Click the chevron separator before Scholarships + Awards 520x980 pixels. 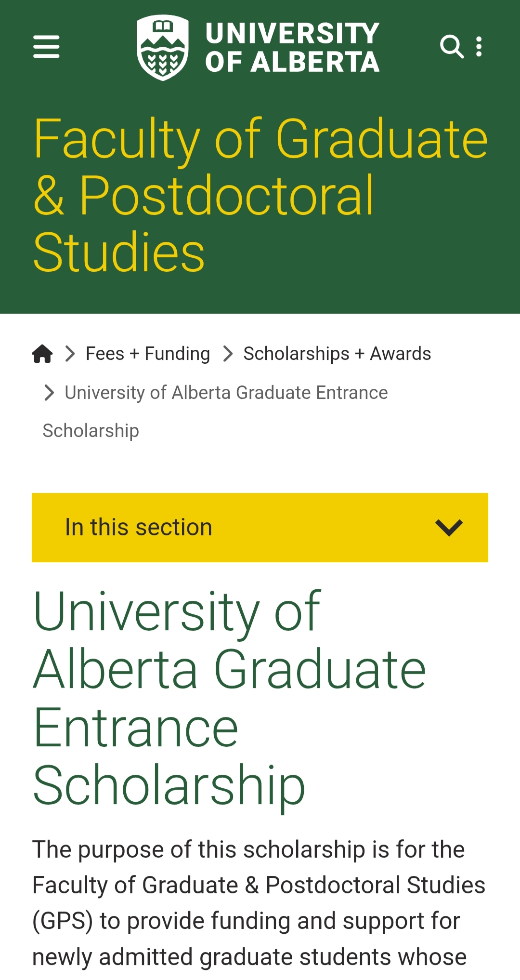[x=228, y=354]
